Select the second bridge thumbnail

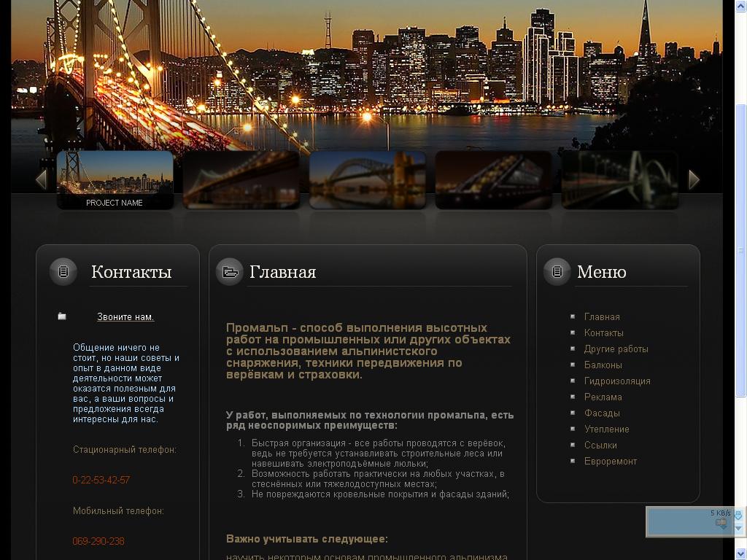pyautogui.click(x=241, y=180)
